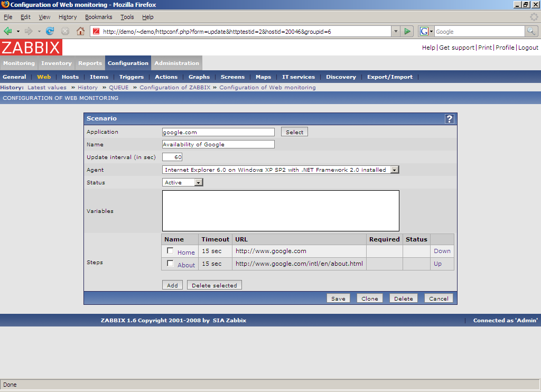
Task: Click the Select button next to Application
Action: 294,132
